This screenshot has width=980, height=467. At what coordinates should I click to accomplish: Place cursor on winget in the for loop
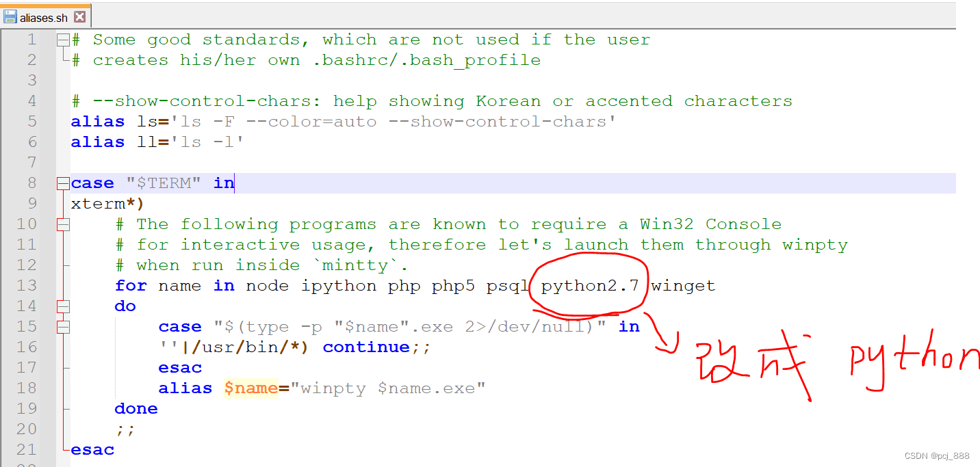pos(683,286)
